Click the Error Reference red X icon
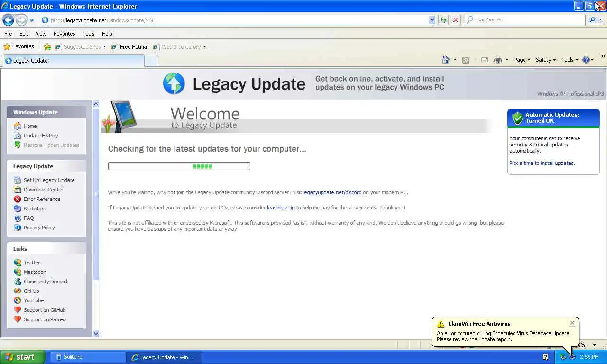This screenshot has height=364, width=607. tap(18, 199)
